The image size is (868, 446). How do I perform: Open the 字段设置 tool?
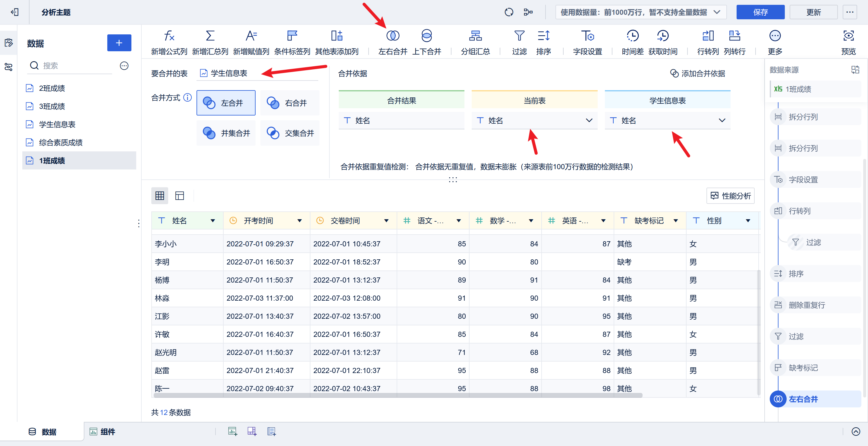(588, 42)
